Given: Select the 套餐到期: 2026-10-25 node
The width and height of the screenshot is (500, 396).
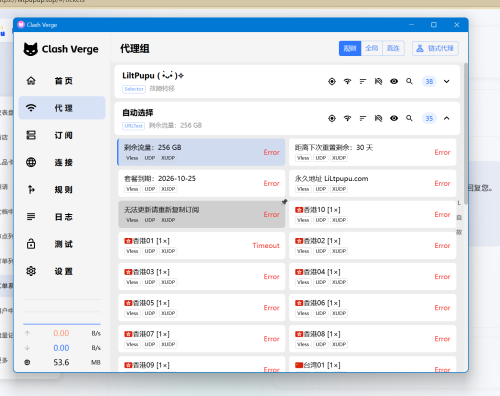Looking at the screenshot, I should coord(201,183).
